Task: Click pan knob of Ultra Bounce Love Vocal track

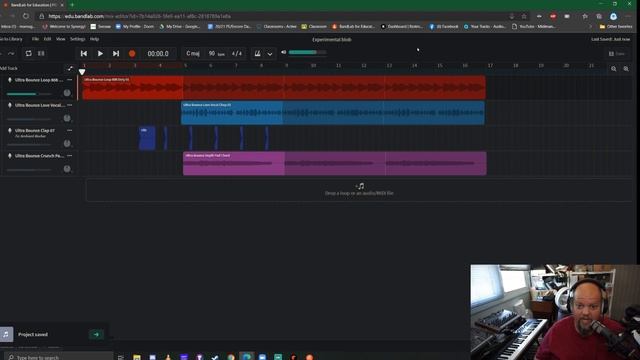Action: tap(67, 118)
